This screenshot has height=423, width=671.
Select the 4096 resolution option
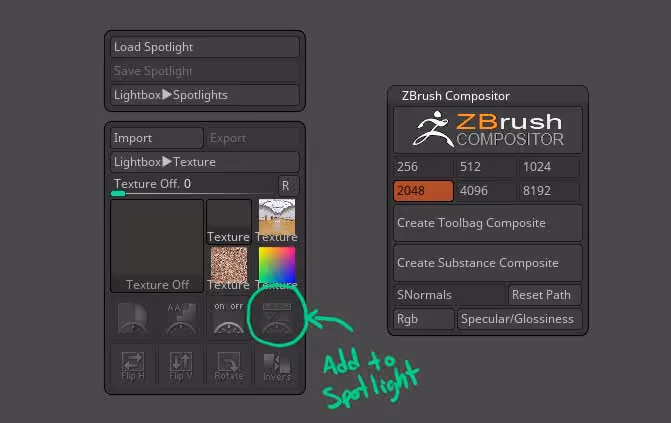coord(486,191)
